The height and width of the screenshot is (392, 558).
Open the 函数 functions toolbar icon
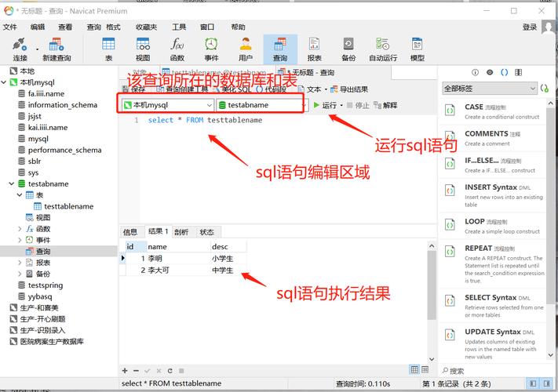(x=177, y=49)
